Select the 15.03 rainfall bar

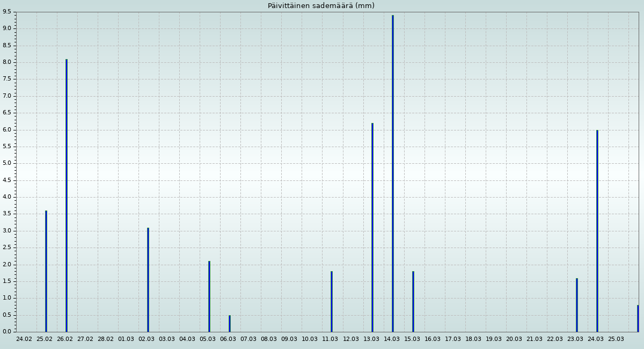pos(413,301)
